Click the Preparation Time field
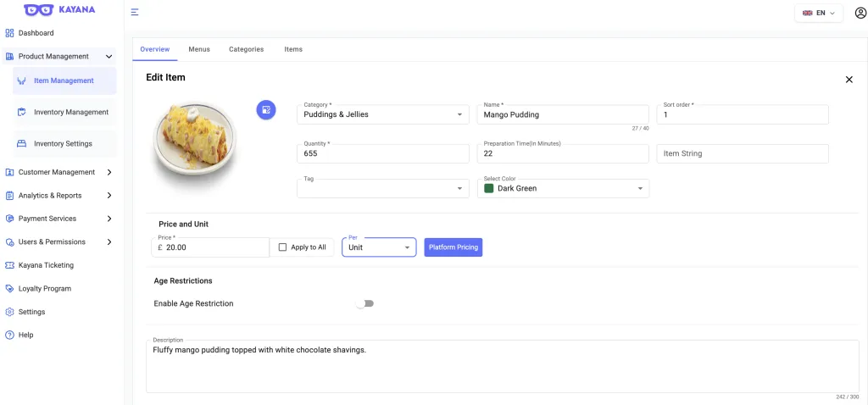The height and width of the screenshot is (405, 868). (563, 154)
